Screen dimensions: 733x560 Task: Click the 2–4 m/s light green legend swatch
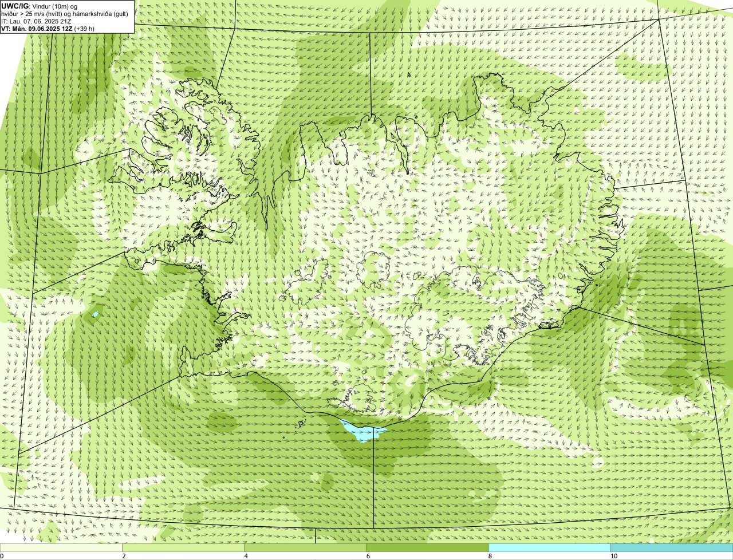pyautogui.click(x=183, y=547)
